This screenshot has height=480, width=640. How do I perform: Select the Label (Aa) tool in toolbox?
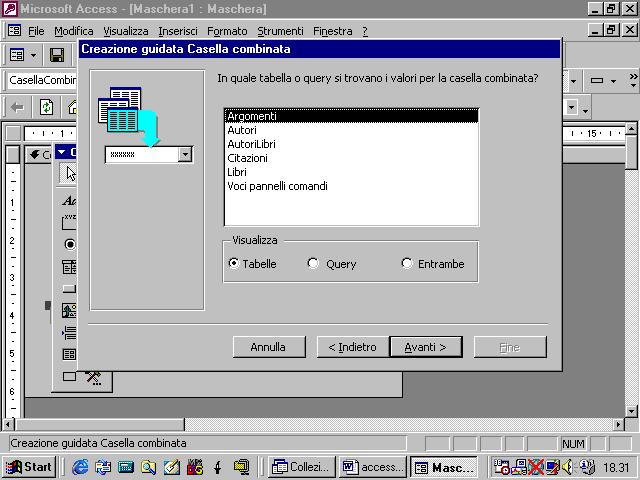[69, 200]
